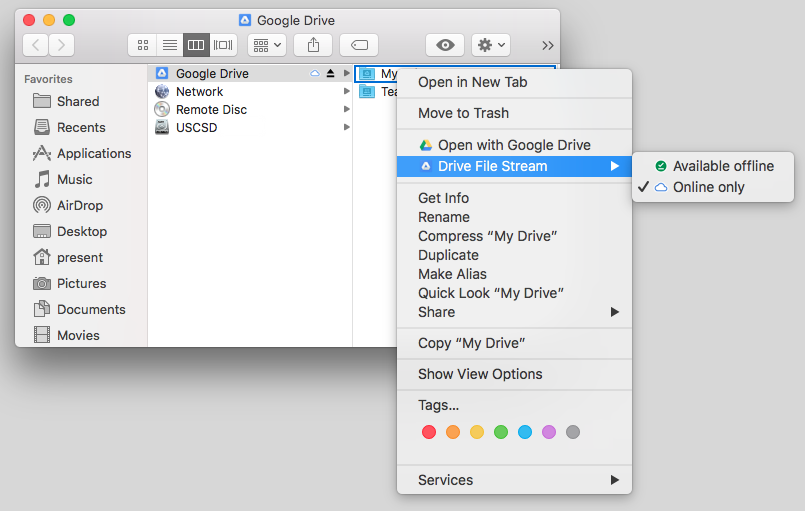Screen dimensions: 805x511
Task: Select the Team Drives folder icon
Action: point(367,92)
